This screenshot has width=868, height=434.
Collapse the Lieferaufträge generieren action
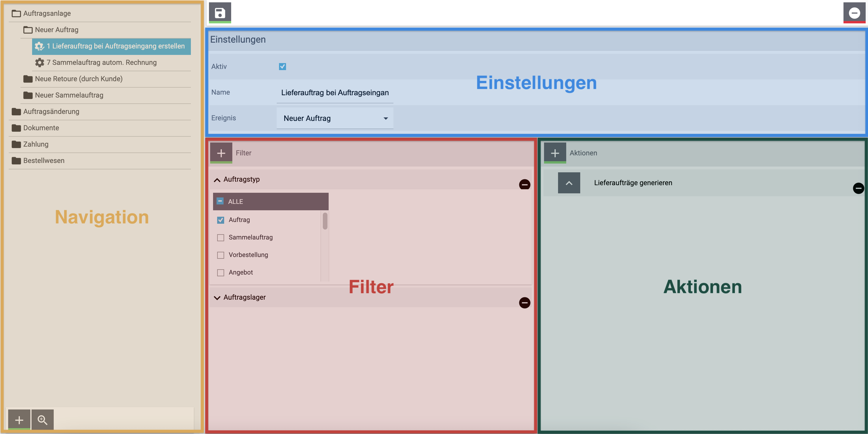point(569,183)
